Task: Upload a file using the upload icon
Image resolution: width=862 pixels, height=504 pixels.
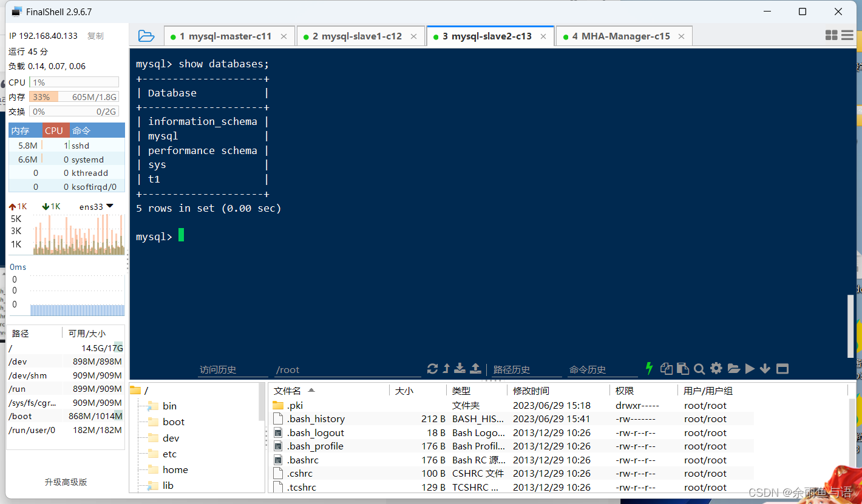Action: 475,368
